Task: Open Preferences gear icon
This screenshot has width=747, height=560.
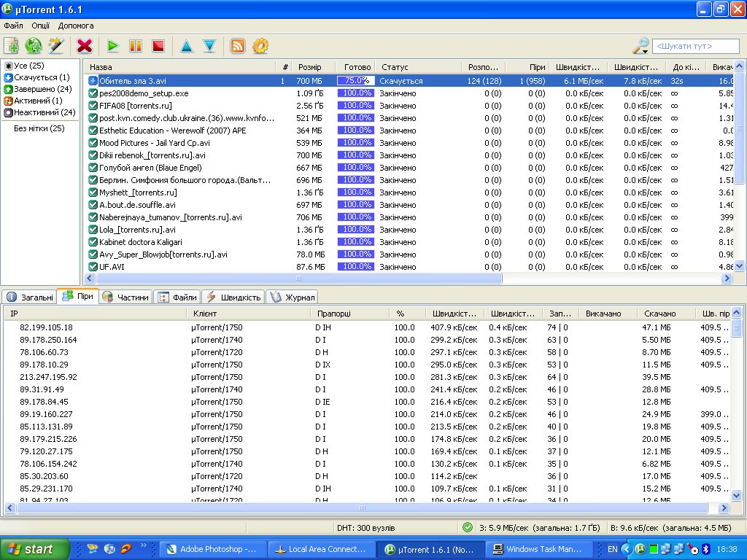Action: 260,46
